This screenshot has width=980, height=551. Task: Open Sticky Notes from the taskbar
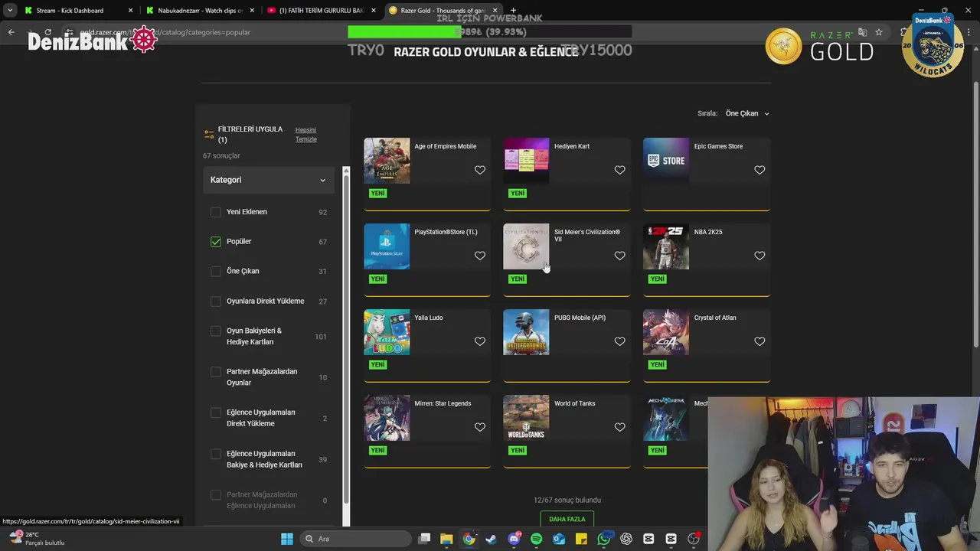tap(581, 539)
